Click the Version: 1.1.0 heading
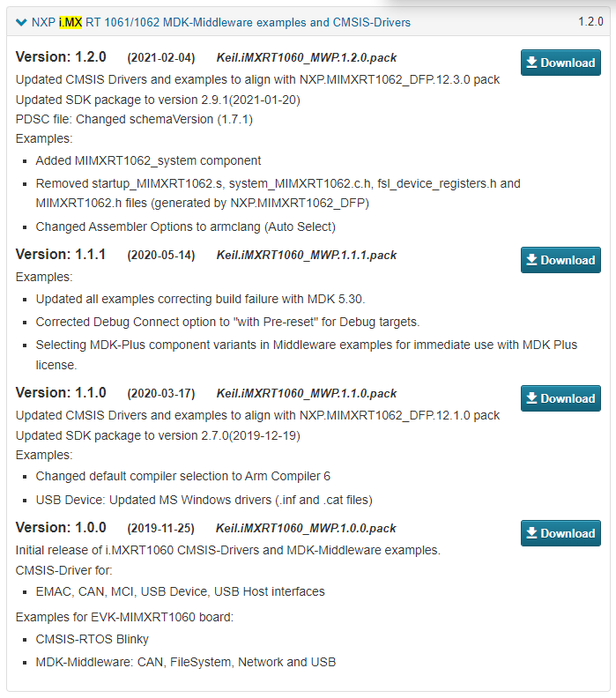Viewport: 616px width, 698px height. coord(61,393)
